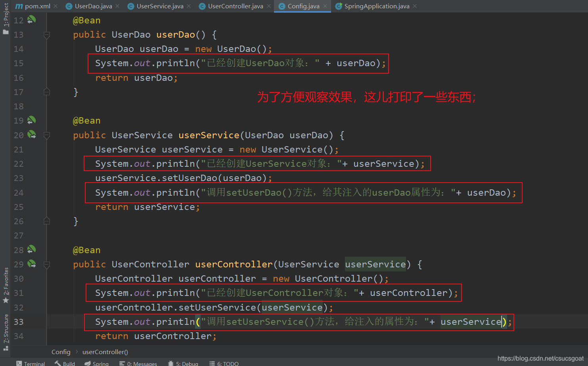Click the userController() breadcrumb item
The width and height of the screenshot is (588, 366).
tap(105, 352)
